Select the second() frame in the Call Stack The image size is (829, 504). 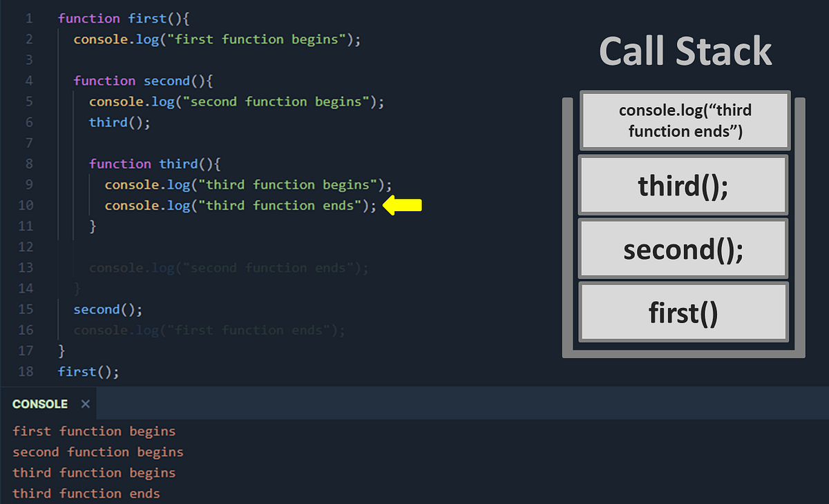click(683, 248)
